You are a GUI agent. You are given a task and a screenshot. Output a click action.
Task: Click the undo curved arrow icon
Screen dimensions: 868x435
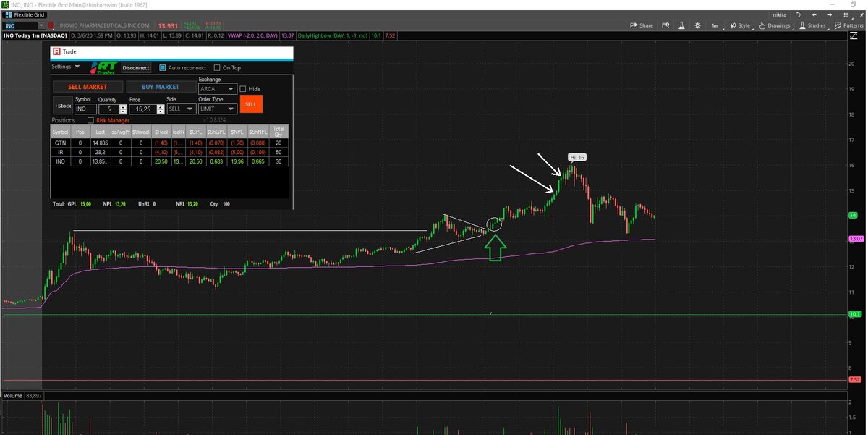pyautogui.click(x=799, y=14)
